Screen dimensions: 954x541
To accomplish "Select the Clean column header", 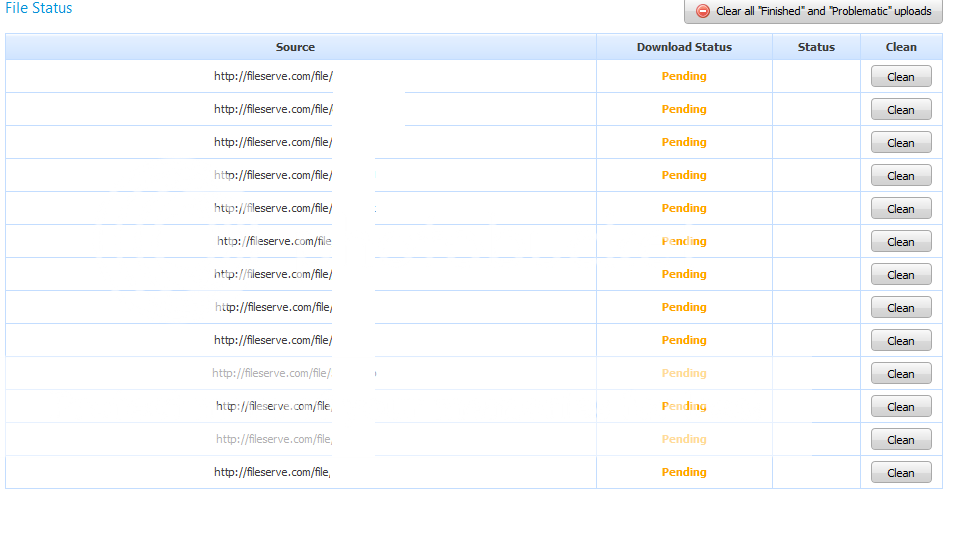I will (x=900, y=47).
